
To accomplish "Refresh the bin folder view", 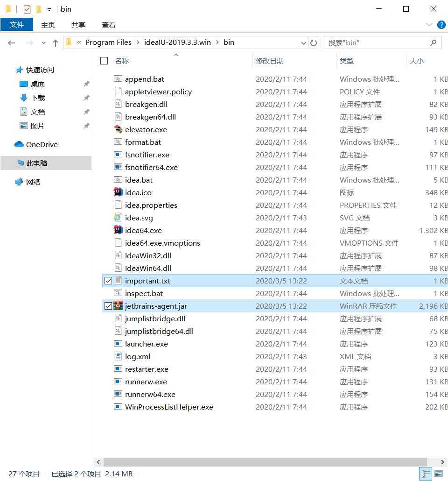I will pyautogui.click(x=314, y=42).
